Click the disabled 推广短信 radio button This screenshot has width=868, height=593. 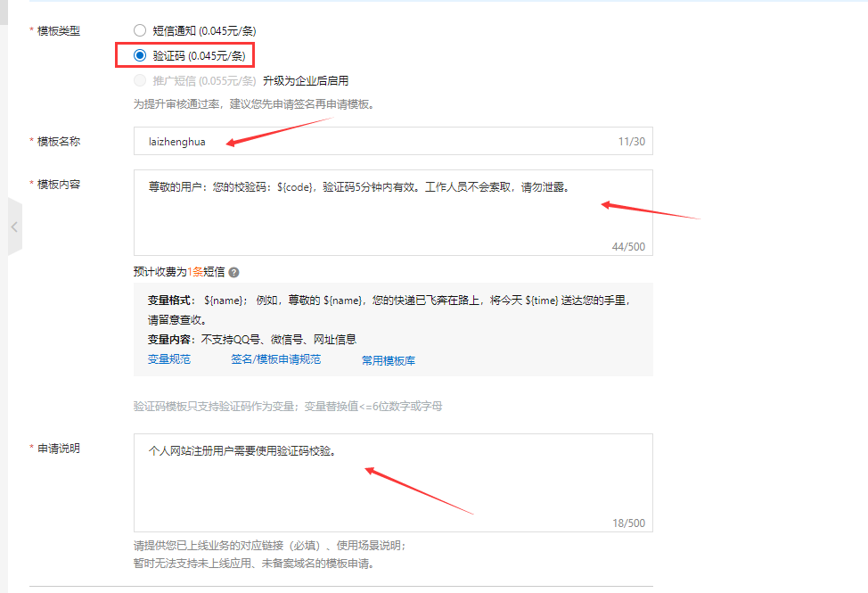(140, 80)
